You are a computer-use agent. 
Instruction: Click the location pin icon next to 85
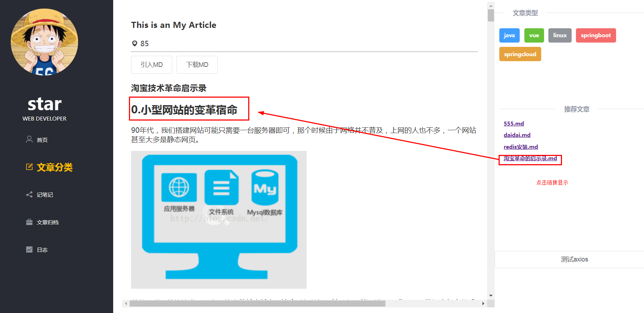[135, 43]
